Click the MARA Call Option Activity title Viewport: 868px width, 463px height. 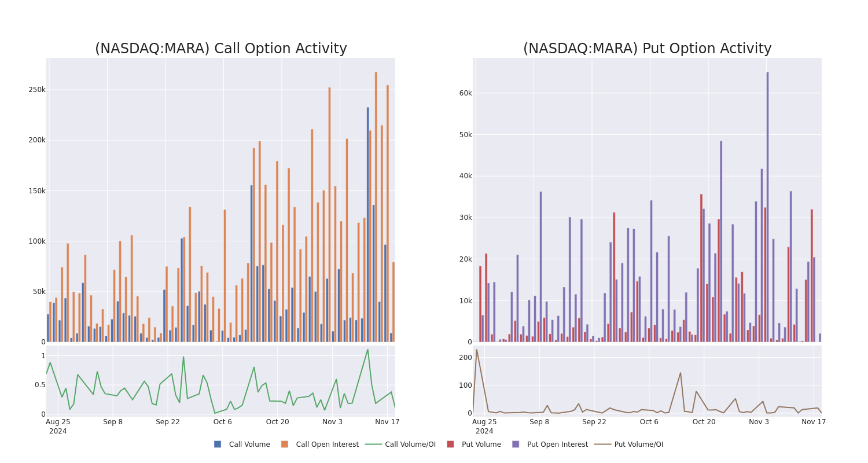pyautogui.click(x=221, y=49)
